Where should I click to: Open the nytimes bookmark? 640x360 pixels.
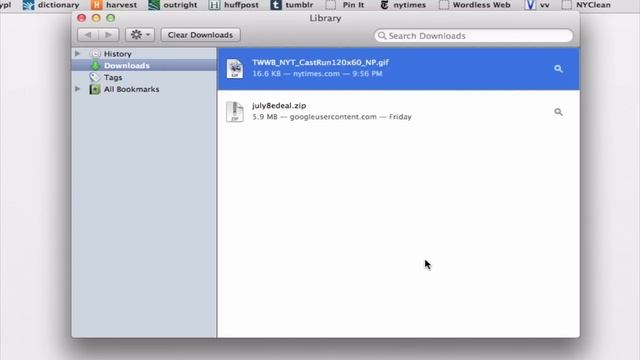coord(409,5)
